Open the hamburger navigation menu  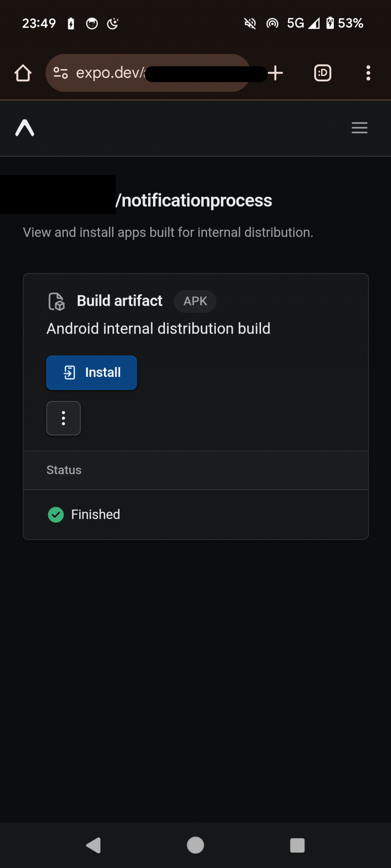[x=359, y=128]
